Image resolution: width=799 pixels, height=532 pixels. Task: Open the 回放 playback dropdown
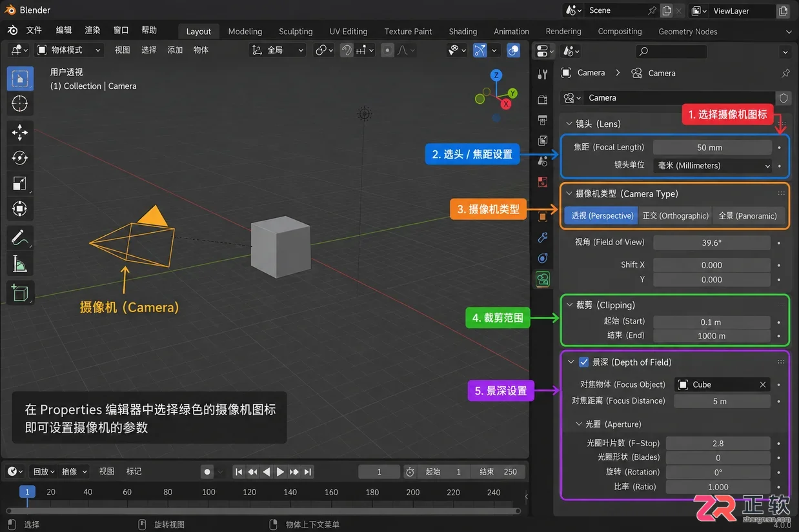44,472
